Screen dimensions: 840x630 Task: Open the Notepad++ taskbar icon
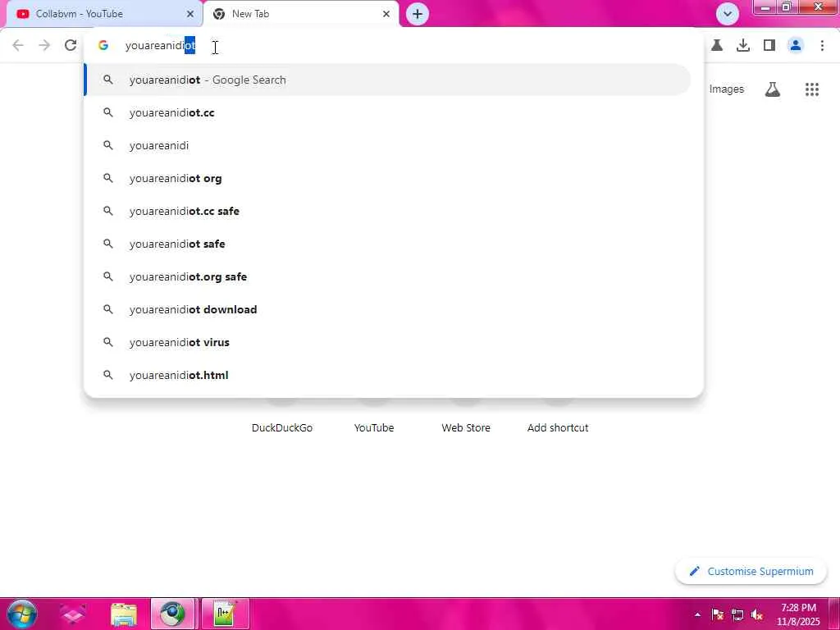[x=225, y=614]
